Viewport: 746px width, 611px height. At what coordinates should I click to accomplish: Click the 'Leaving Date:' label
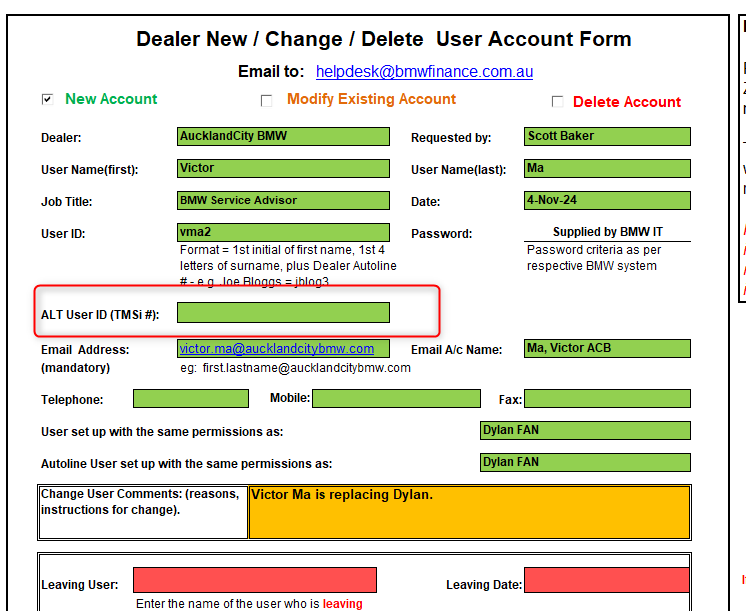point(484,585)
